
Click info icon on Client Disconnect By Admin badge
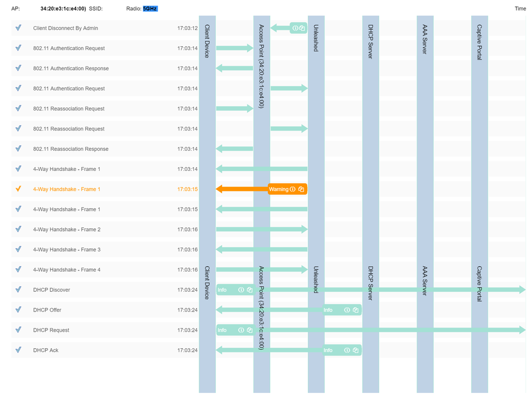[x=295, y=28]
